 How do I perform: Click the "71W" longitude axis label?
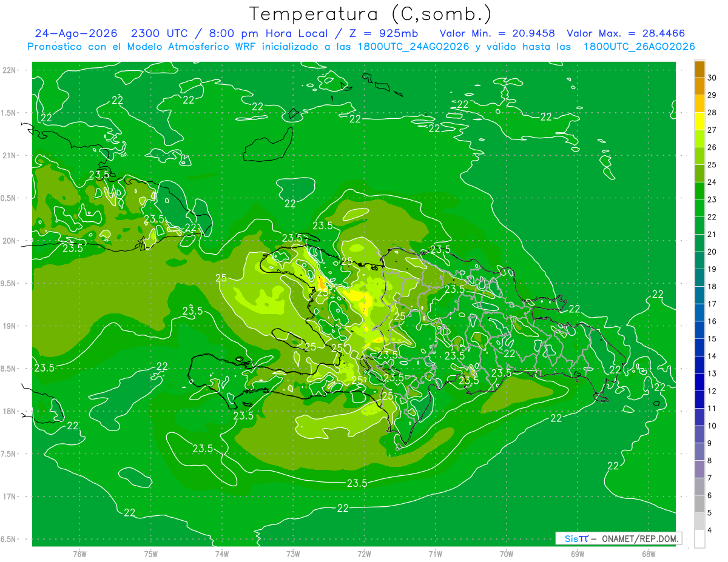point(435,554)
